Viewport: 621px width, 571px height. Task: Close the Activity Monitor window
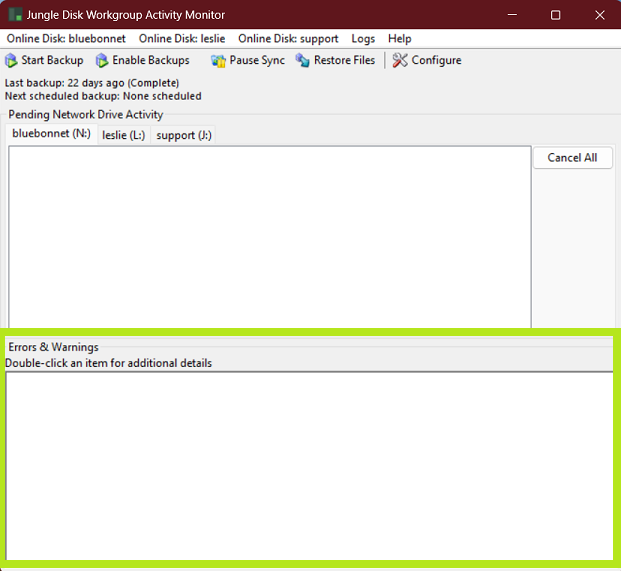pyautogui.click(x=600, y=15)
